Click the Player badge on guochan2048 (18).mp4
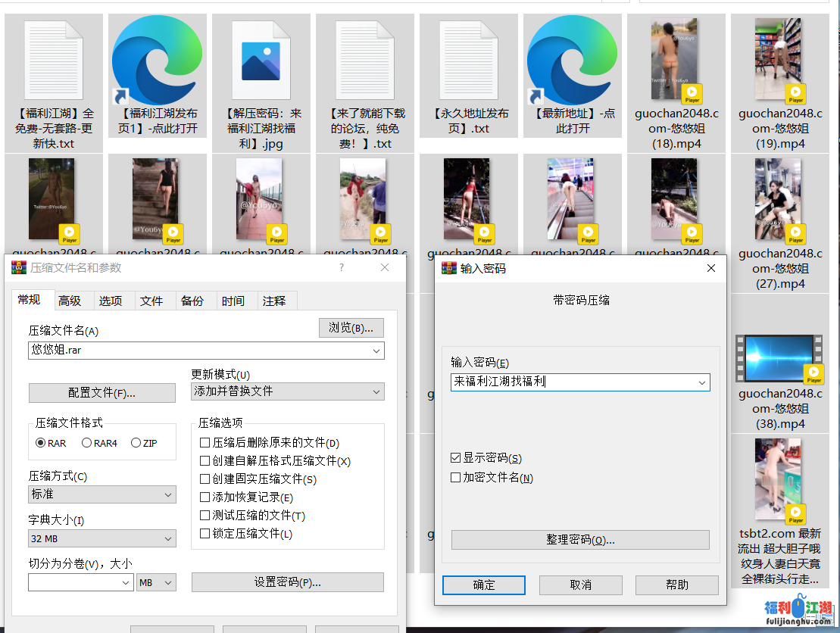840x633 pixels. coord(692,94)
